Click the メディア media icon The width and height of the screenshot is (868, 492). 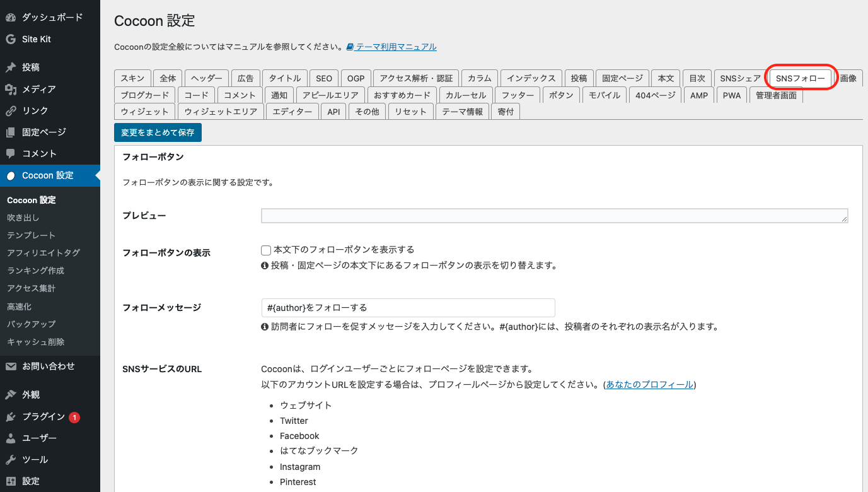(x=11, y=89)
